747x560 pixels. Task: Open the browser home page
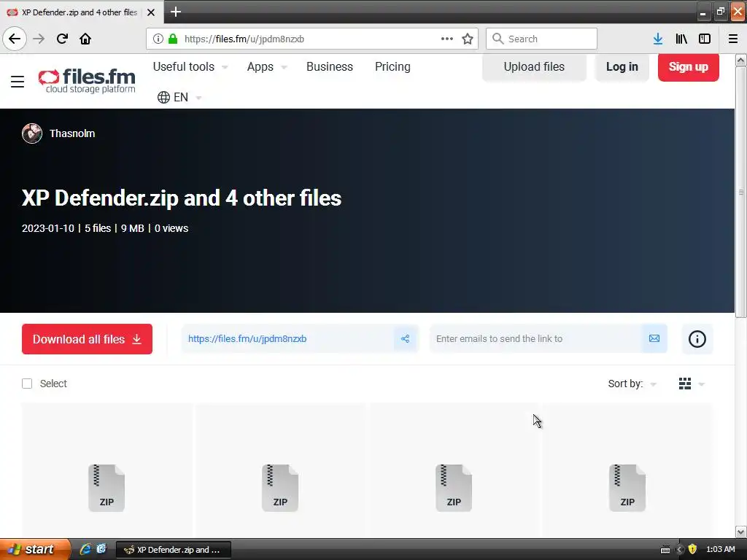85,39
